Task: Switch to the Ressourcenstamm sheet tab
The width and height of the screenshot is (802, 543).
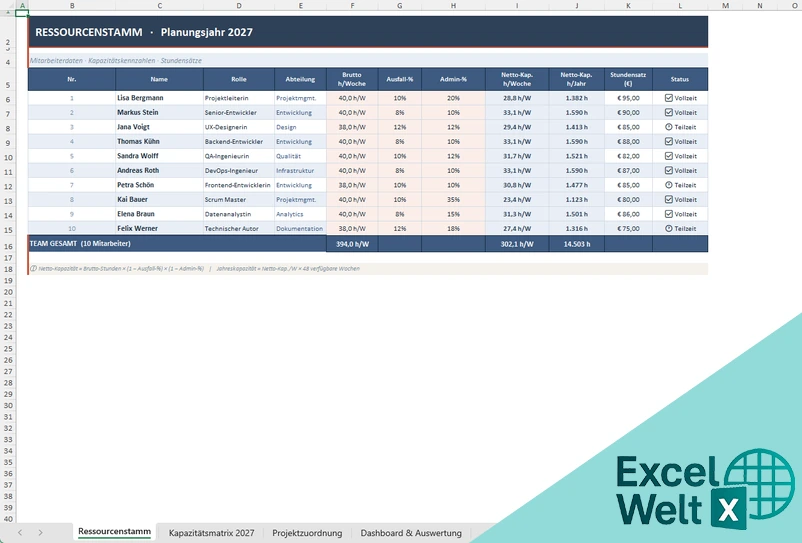Action: click(115, 532)
